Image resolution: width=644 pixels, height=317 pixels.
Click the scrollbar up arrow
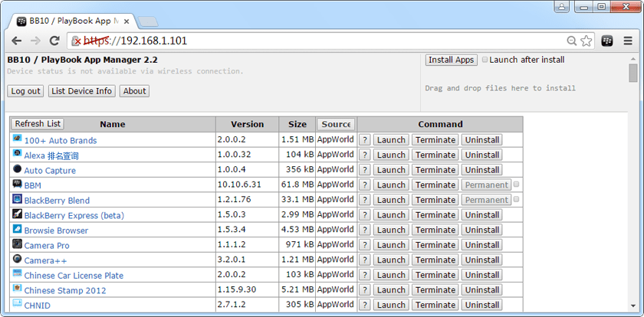[633, 59]
